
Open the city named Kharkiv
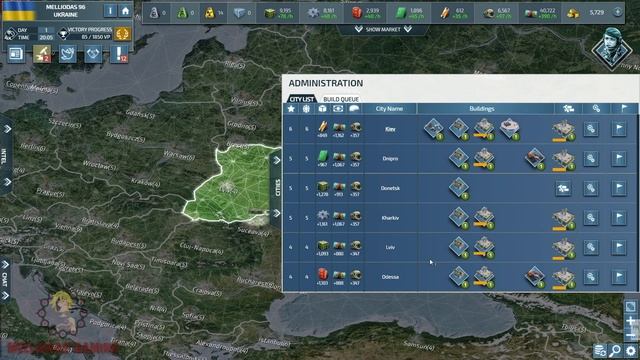(390, 218)
